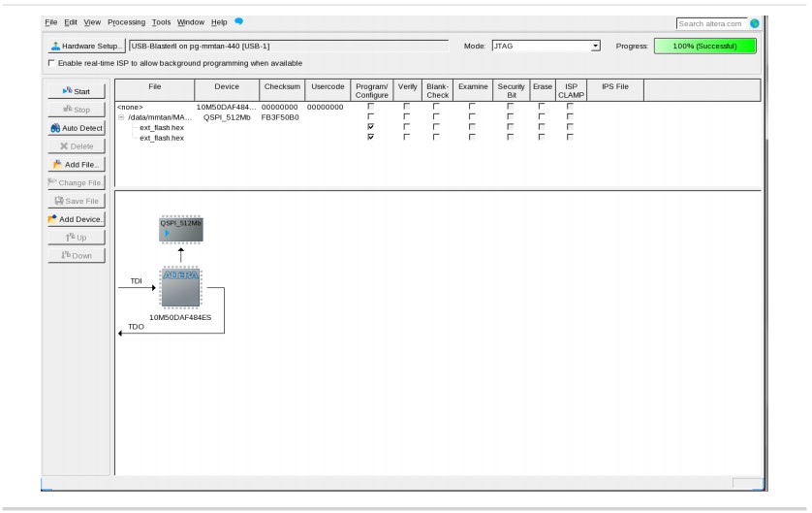
Task: Tick Examine for the <none> row
Action: tap(472, 107)
